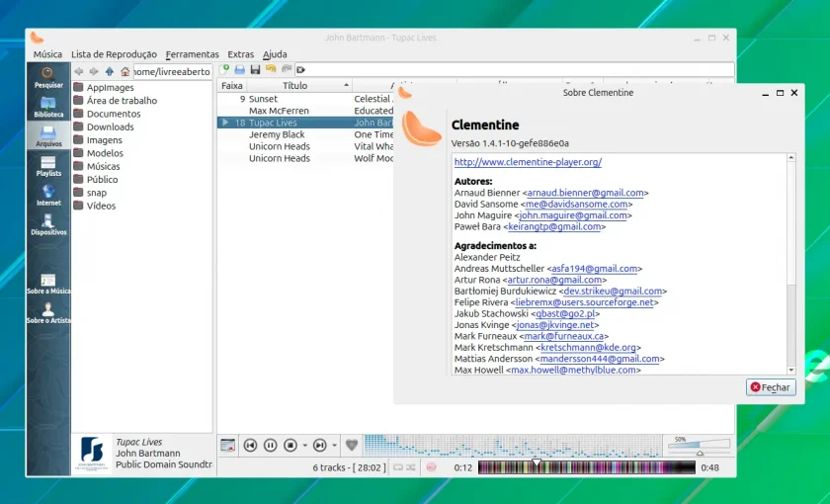The width and height of the screenshot is (830, 504).
Task: Open the Lista de Reprodução menu
Action: [x=114, y=54]
